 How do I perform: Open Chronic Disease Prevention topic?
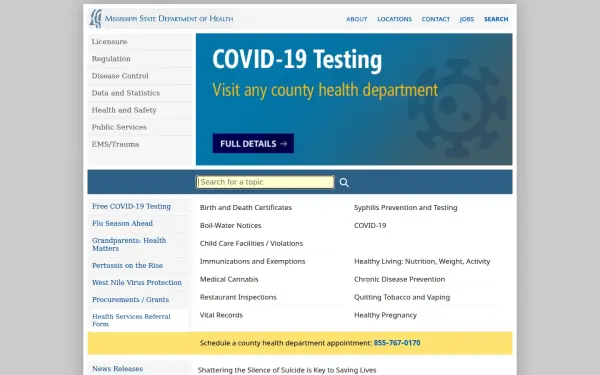pos(399,279)
